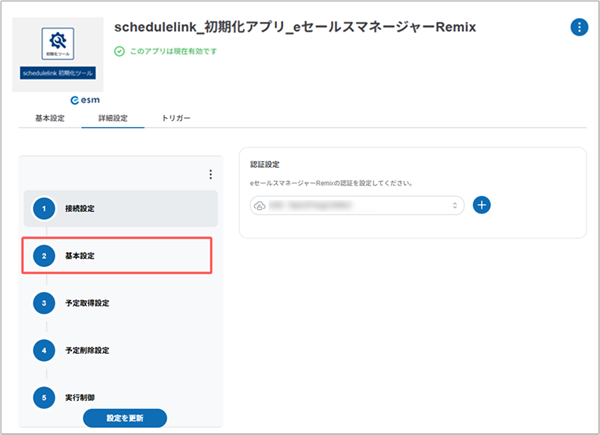The image size is (600, 435).
Task: Switch to the 詳細設定 tab
Action: [112, 119]
